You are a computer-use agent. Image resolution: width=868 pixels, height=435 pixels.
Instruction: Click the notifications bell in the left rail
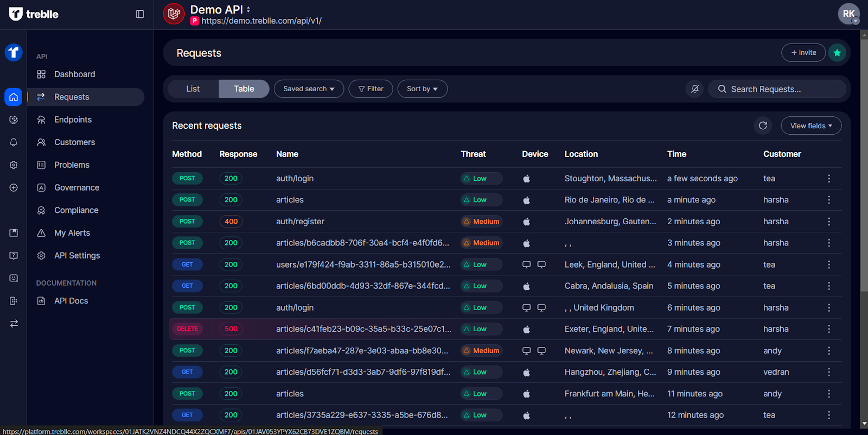click(14, 142)
